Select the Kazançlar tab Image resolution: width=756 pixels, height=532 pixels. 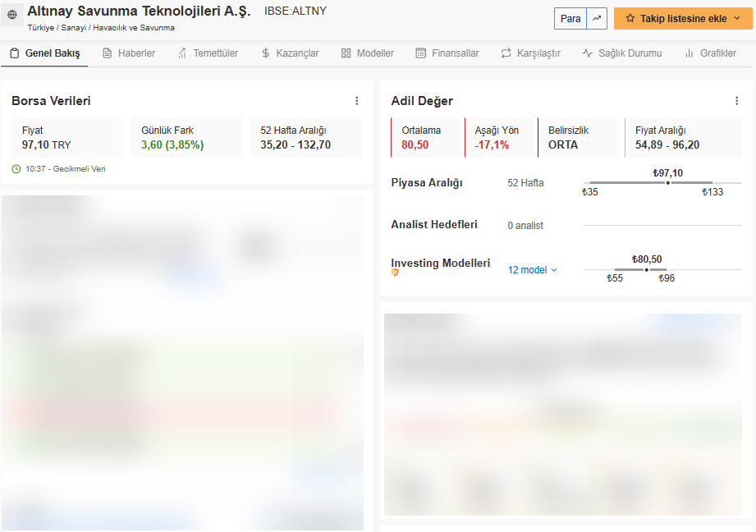tap(290, 53)
